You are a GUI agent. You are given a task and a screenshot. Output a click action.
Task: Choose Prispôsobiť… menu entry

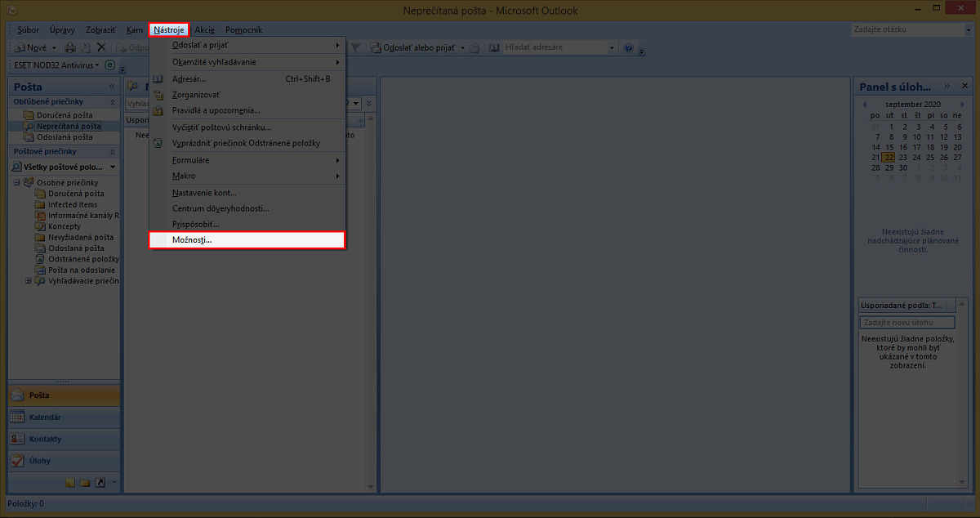point(247,224)
